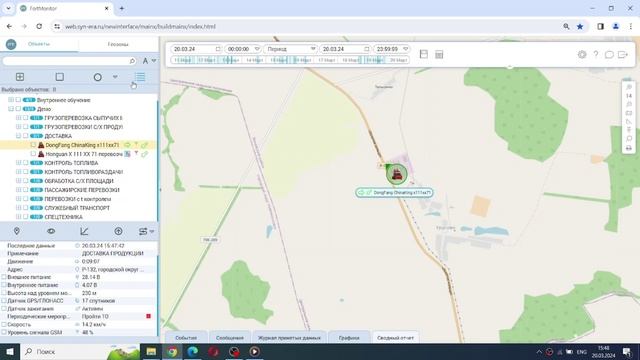The width and height of the screenshot is (640, 360).
Task: Click 17 Март on the date timeline strip
Action: (x=327, y=60)
